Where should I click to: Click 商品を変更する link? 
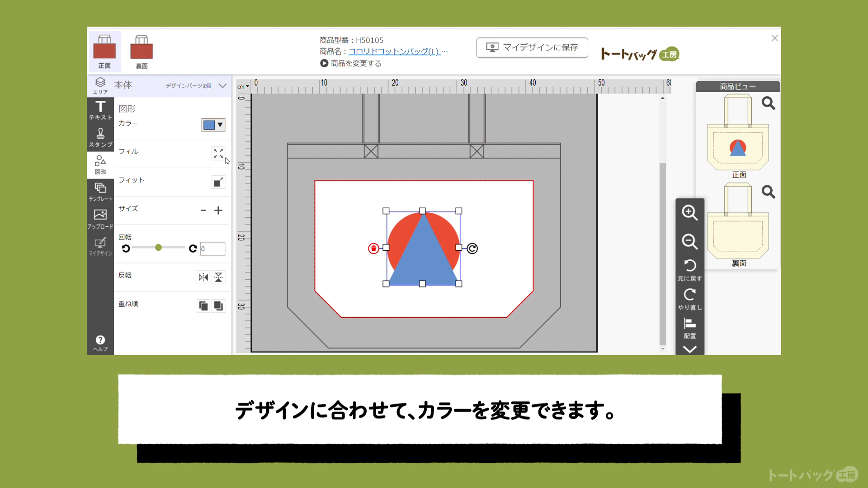351,63
